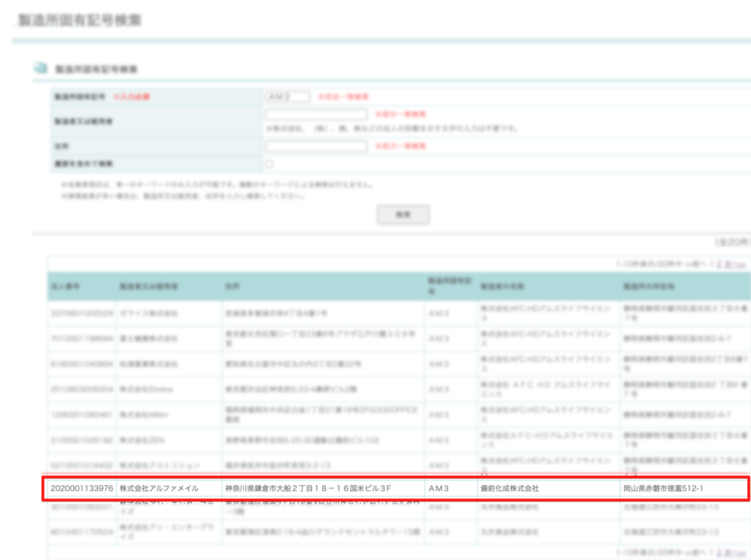Select address 神奈川県鎌倉市大船2丁目18-16国米ビル3F
Viewport: 751px width, 560px height.
[308, 488]
